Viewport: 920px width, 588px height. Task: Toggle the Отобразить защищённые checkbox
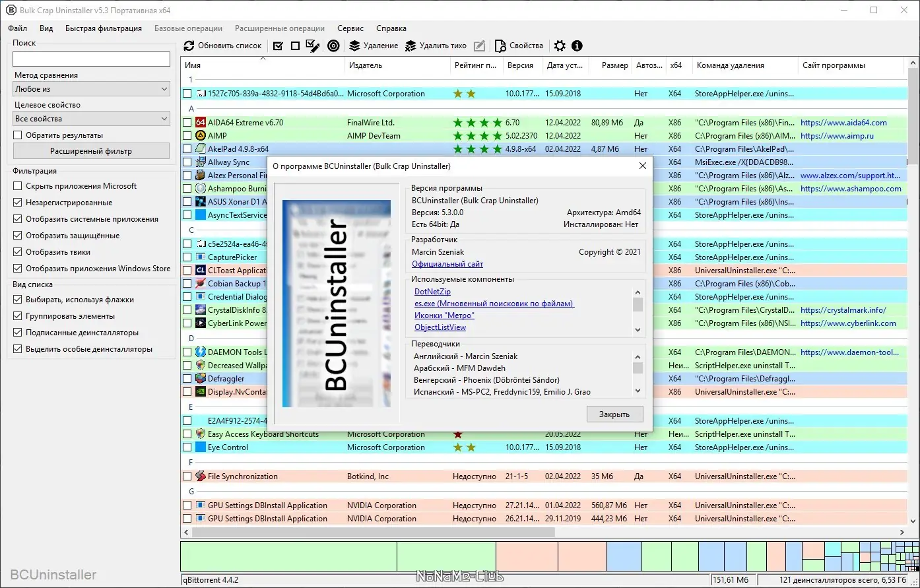(x=18, y=236)
